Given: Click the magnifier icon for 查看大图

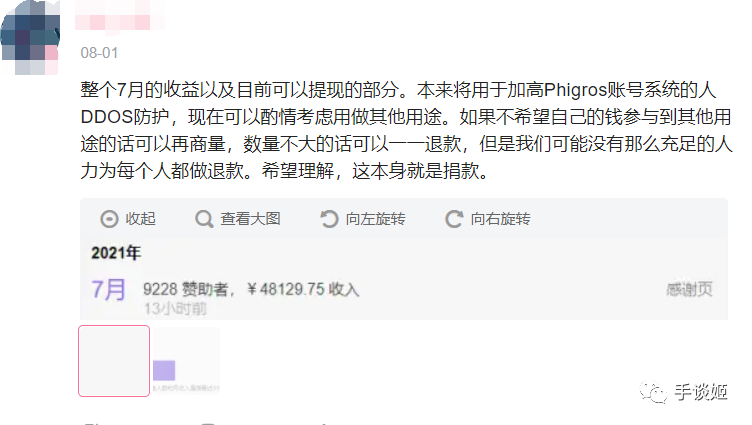Looking at the screenshot, I should click(204, 219).
